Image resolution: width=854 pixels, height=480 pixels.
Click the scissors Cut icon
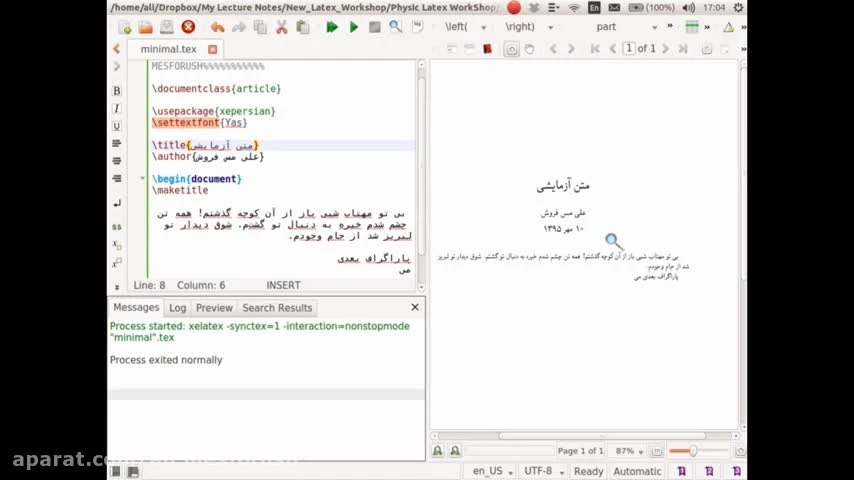click(x=281, y=27)
